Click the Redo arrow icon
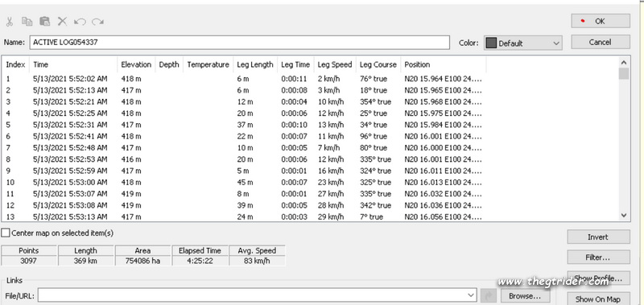Image resolution: width=644 pixels, height=305 pixels. click(97, 22)
